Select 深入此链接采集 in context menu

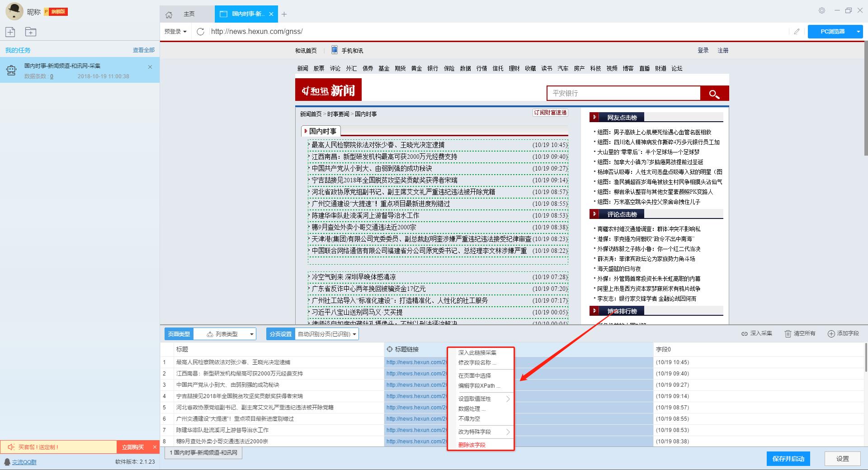click(477, 352)
